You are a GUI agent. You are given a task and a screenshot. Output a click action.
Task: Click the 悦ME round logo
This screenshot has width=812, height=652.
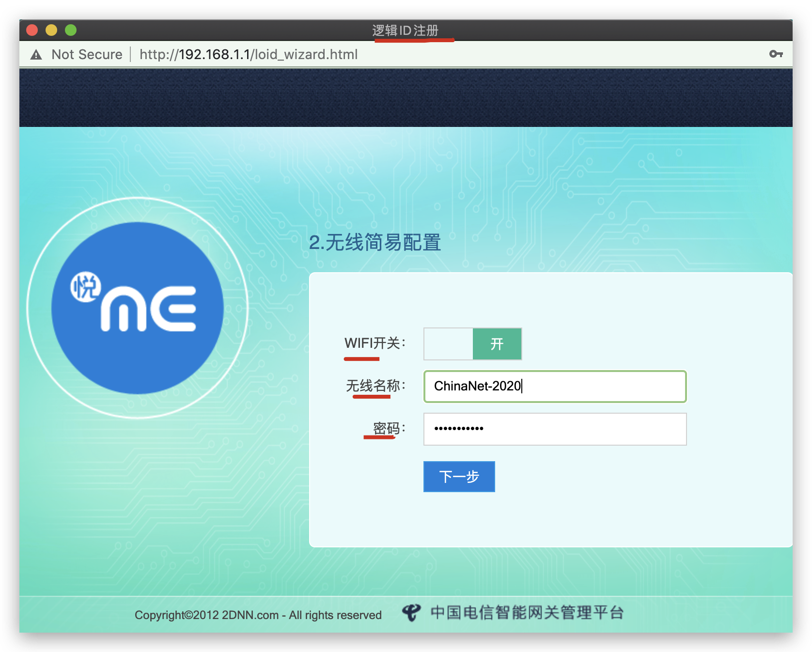[x=138, y=308]
